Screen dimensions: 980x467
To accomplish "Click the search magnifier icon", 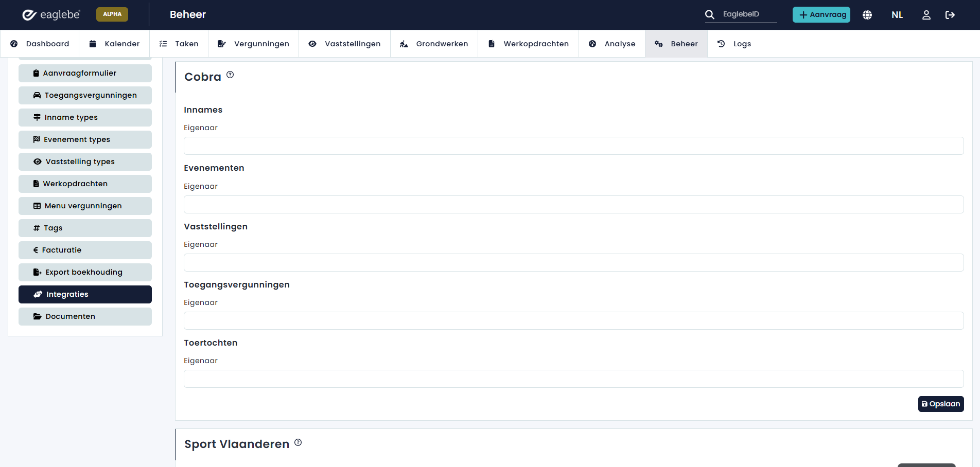I will pyautogui.click(x=710, y=14).
